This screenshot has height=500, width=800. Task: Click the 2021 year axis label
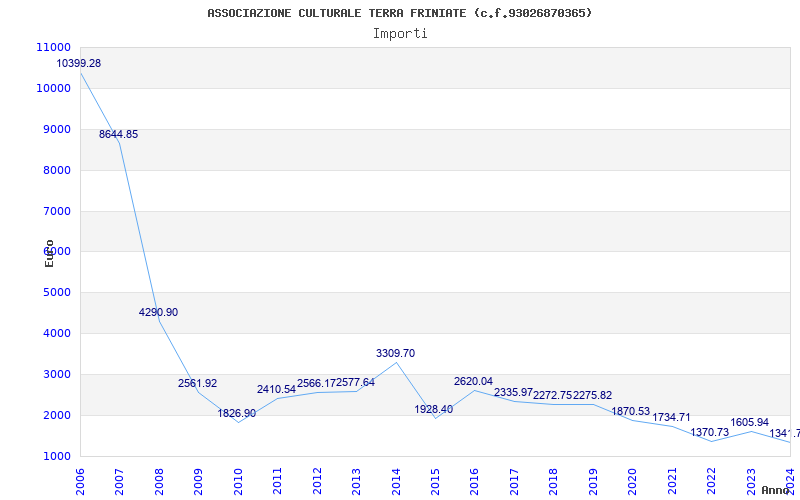point(672,482)
